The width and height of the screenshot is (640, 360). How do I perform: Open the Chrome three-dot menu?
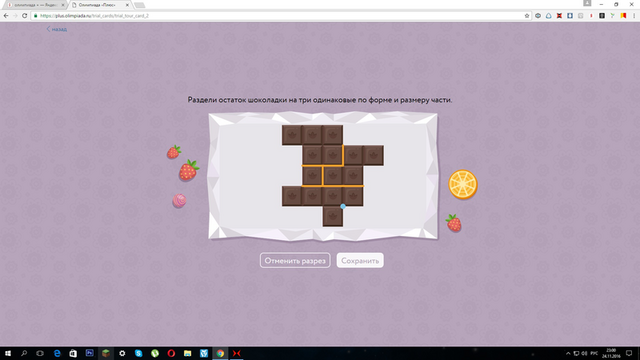tap(634, 16)
